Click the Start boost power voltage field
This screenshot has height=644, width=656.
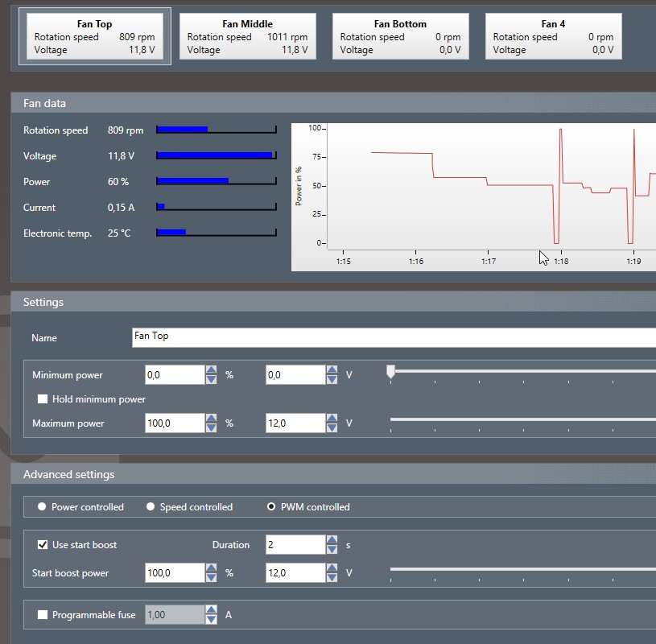tap(295, 573)
